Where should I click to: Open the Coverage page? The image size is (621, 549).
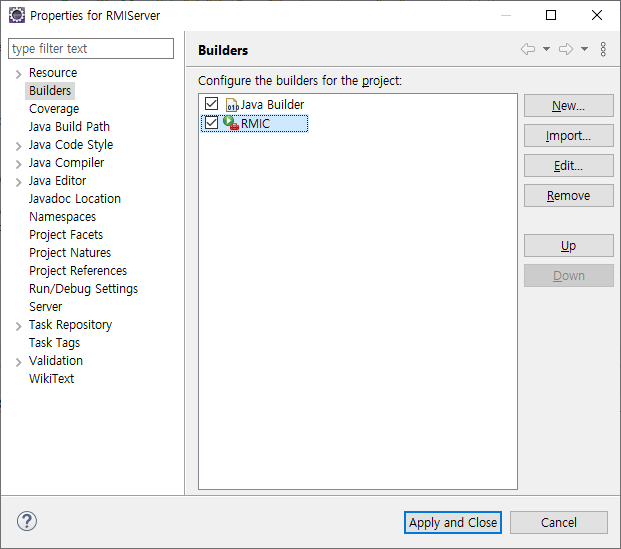54,109
